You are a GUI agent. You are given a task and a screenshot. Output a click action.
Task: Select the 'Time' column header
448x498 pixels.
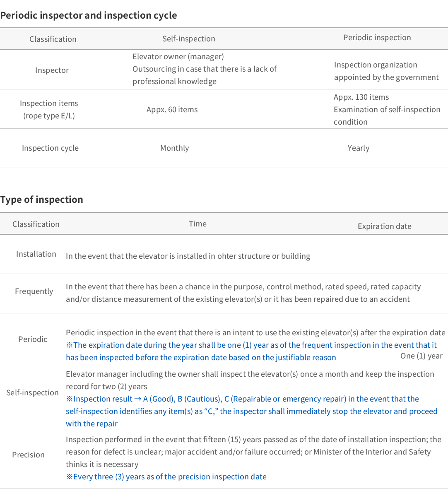click(x=198, y=224)
